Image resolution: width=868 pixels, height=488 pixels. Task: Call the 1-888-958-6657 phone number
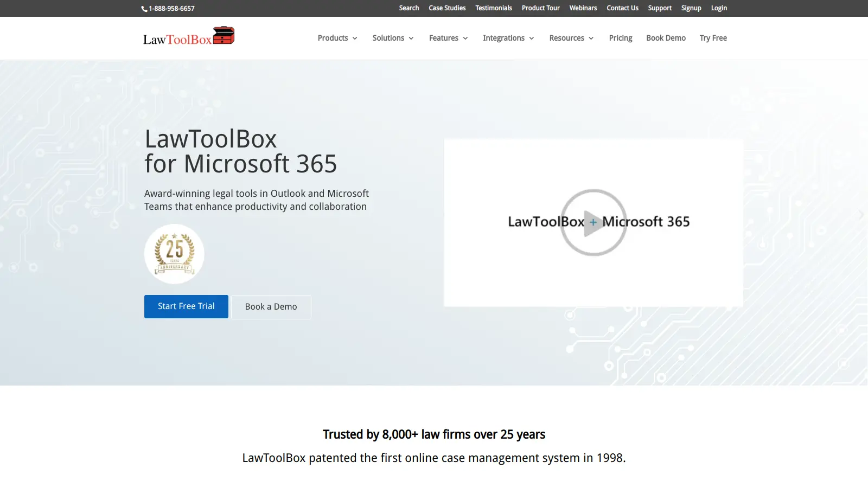click(171, 8)
